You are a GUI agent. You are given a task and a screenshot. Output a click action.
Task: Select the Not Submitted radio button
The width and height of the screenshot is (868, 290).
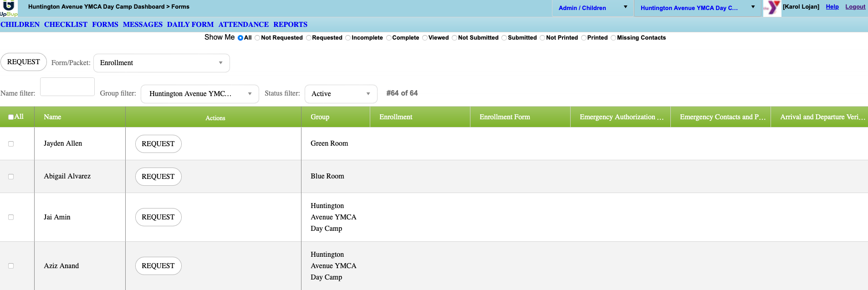pos(454,38)
